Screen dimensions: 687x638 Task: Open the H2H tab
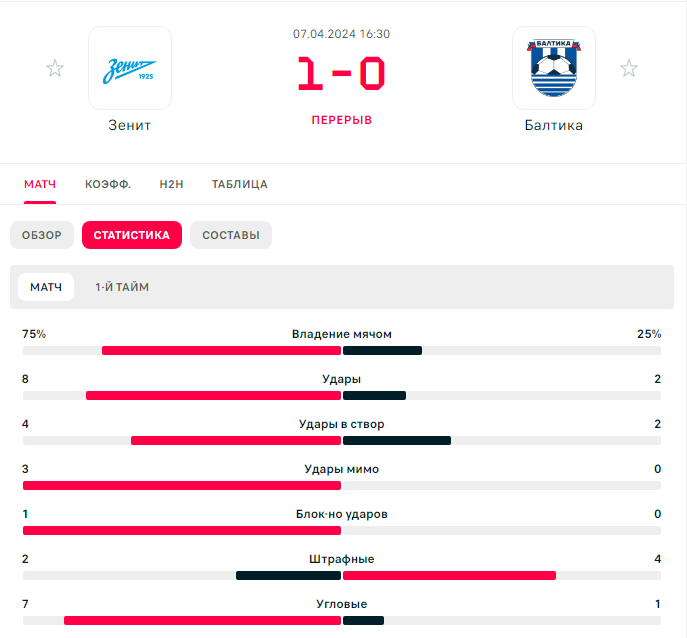pyautogui.click(x=171, y=184)
